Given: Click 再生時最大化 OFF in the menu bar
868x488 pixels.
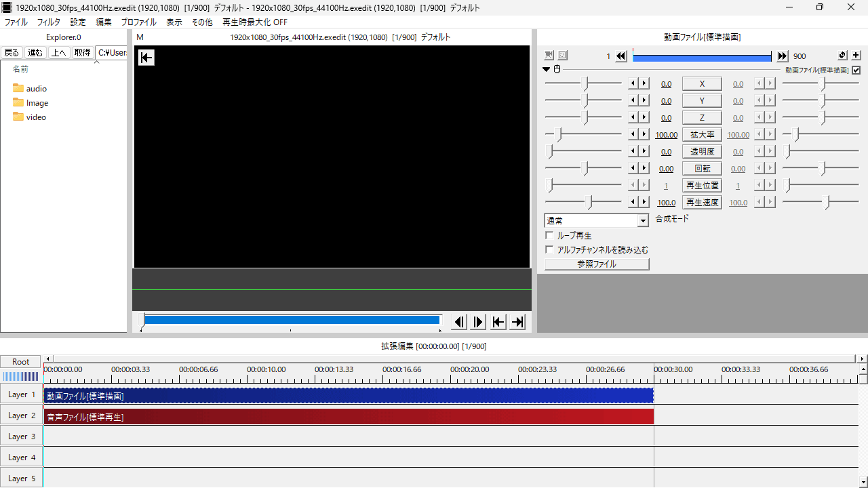Looking at the screenshot, I should 255,22.
